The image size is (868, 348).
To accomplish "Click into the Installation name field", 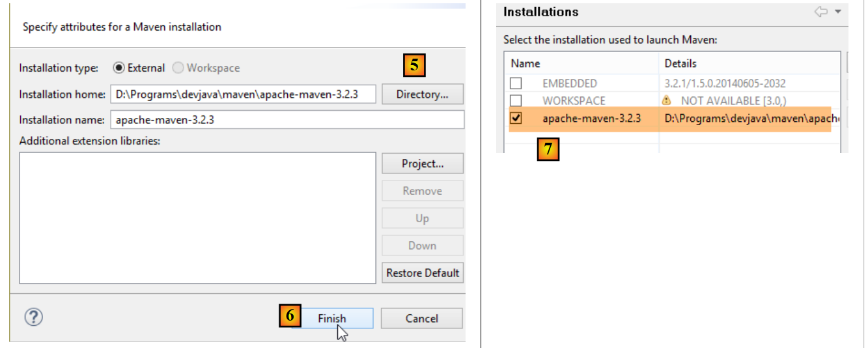I will (287, 120).
